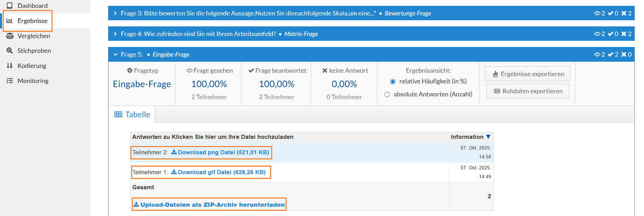This screenshot has width=644, height=216.
Task: Sort by Information column arrow
Action: [x=488, y=137]
